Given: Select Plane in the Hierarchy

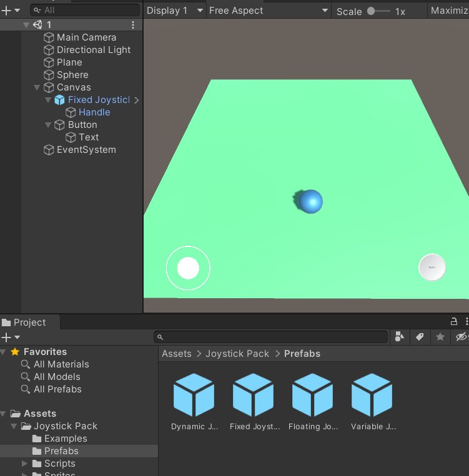Looking at the screenshot, I should [x=69, y=62].
